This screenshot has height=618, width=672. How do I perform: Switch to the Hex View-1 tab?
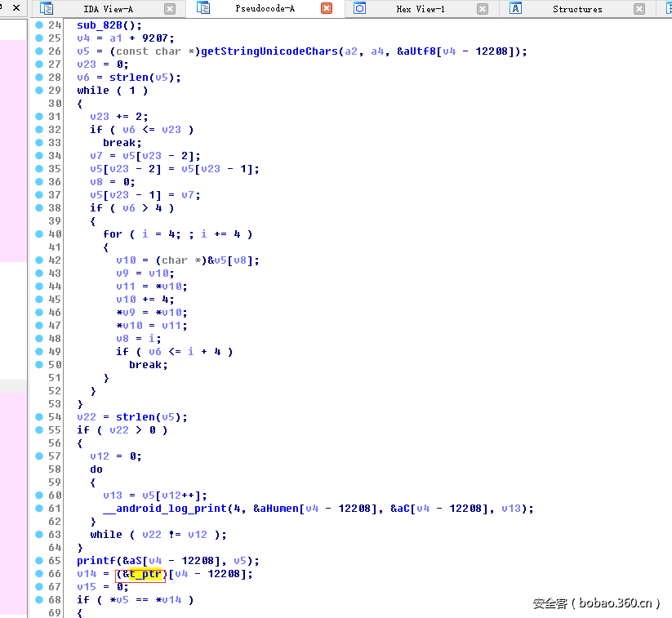point(421,9)
